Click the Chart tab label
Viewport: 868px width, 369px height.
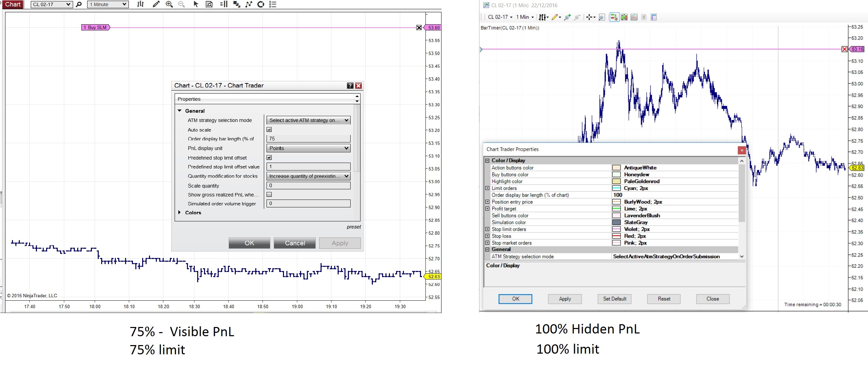13,4
